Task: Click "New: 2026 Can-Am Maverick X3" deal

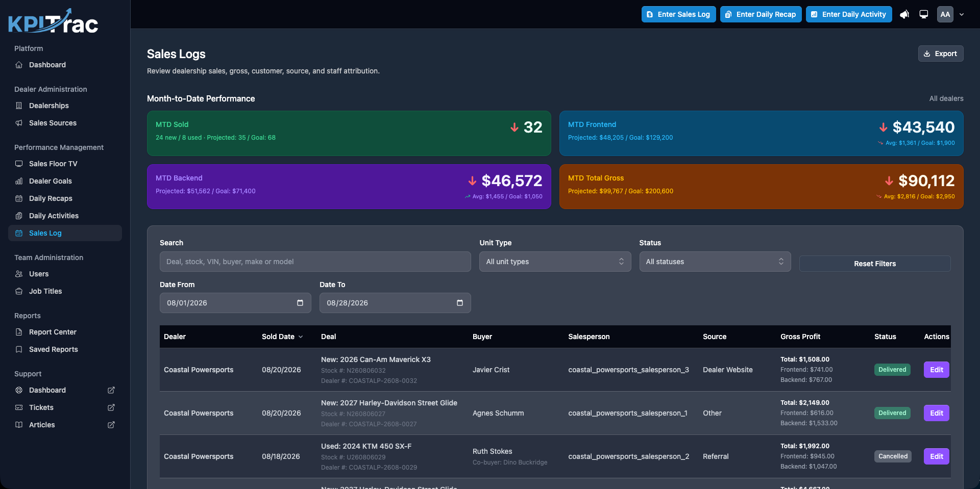Action: [376, 359]
